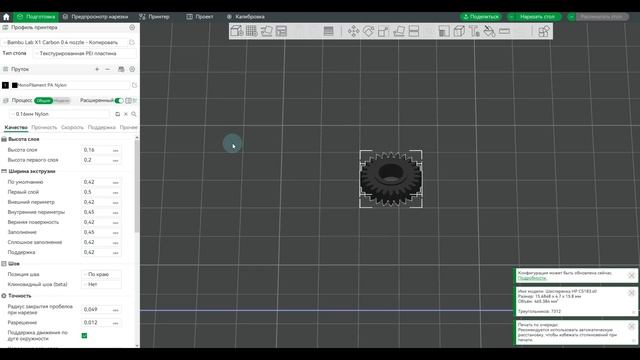Open the Калибровка tab
Image resolution: width=640 pixels, height=360 pixels.
coord(246,17)
